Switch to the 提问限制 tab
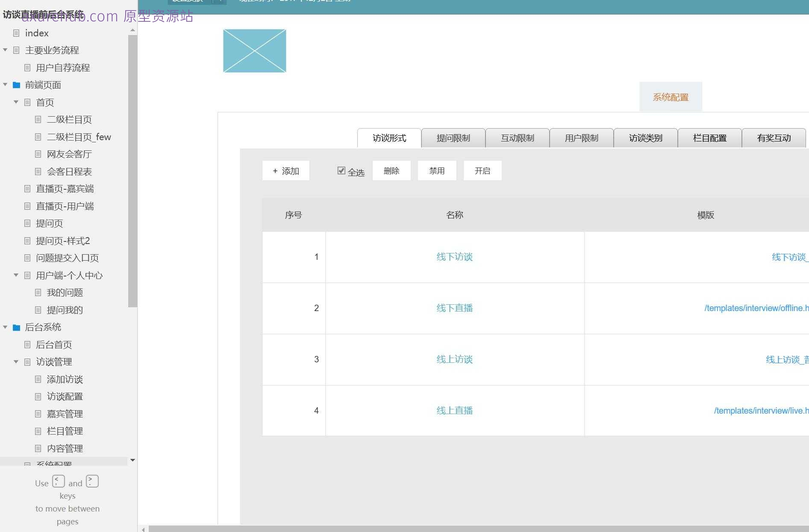Viewport: 809px width, 532px height. click(453, 138)
